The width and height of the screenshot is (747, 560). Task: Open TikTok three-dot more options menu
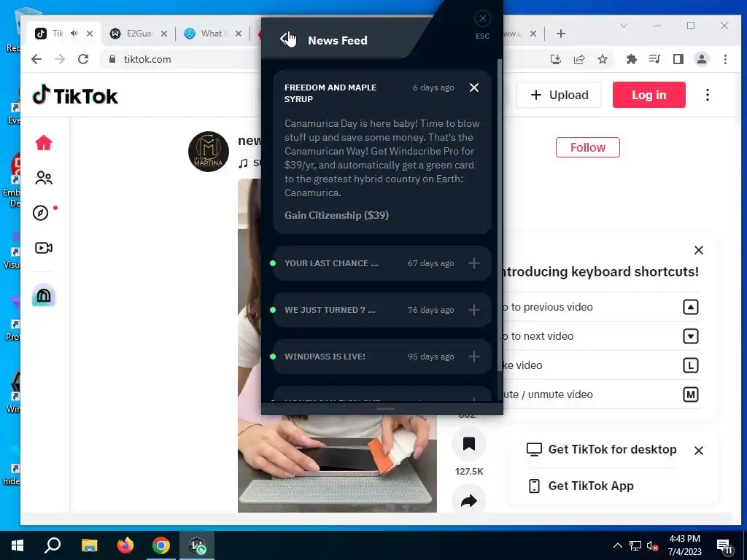tap(708, 95)
